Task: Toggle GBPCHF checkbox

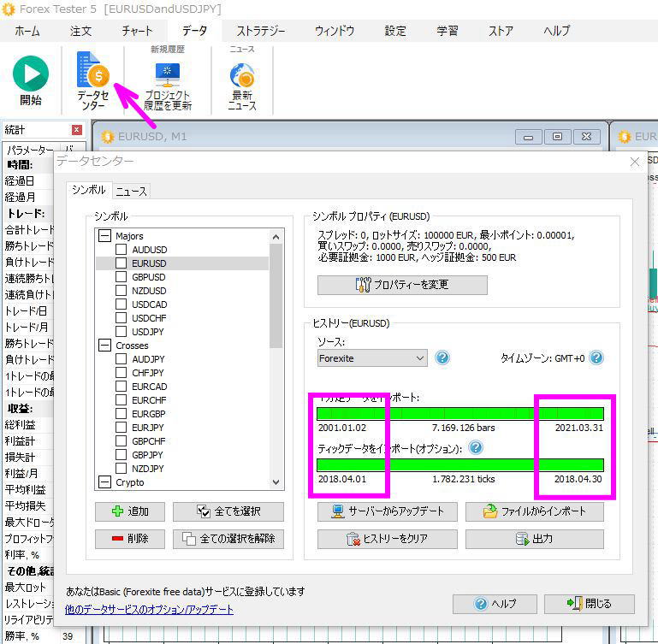Action: pos(122,441)
